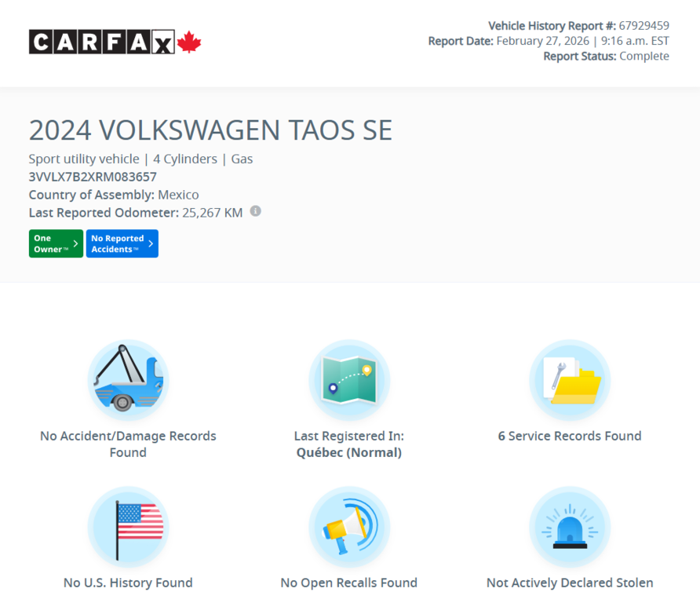Click the One Owner badge
Screen dimensions: 700x603
click(x=55, y=243)
